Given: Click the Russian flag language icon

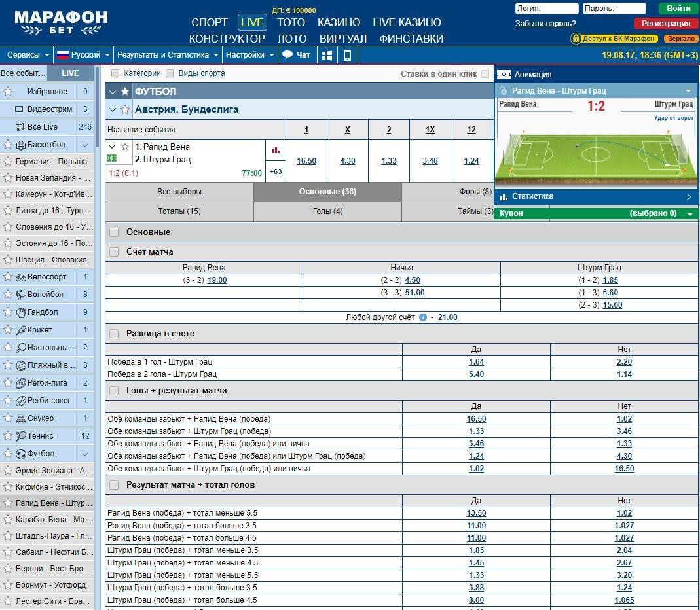Looking at the screenshot, I should [62, 55].
